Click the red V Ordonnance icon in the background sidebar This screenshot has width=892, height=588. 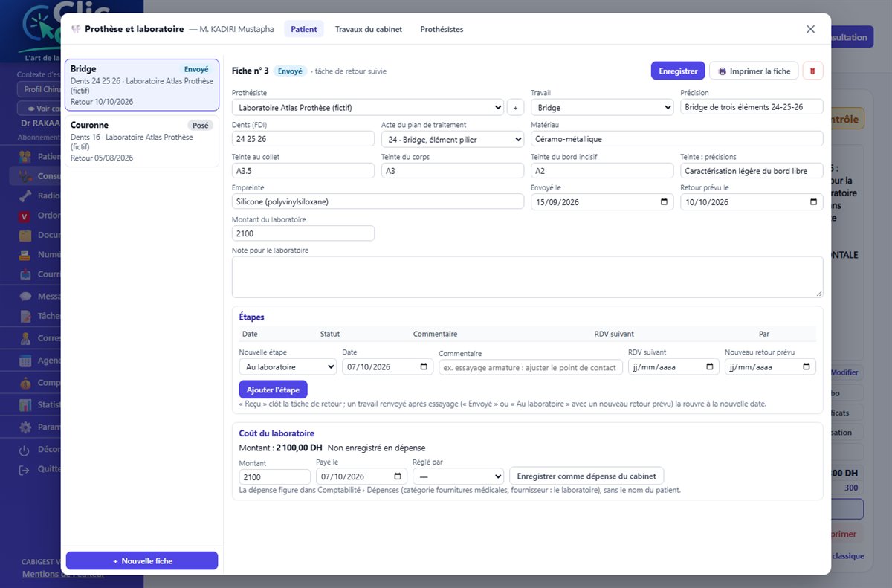(25, 216)
